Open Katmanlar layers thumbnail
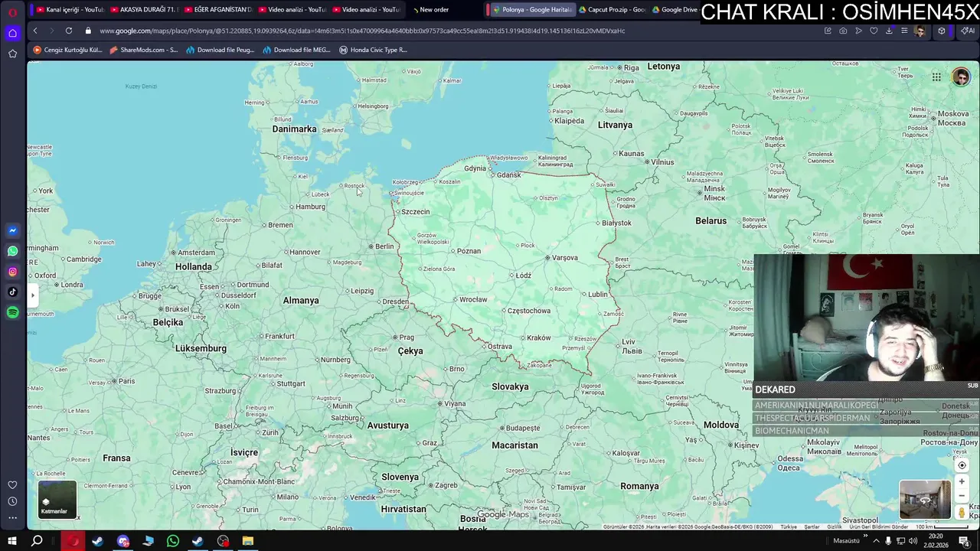This screenshot has height=551, width=980. click(57, 499)
